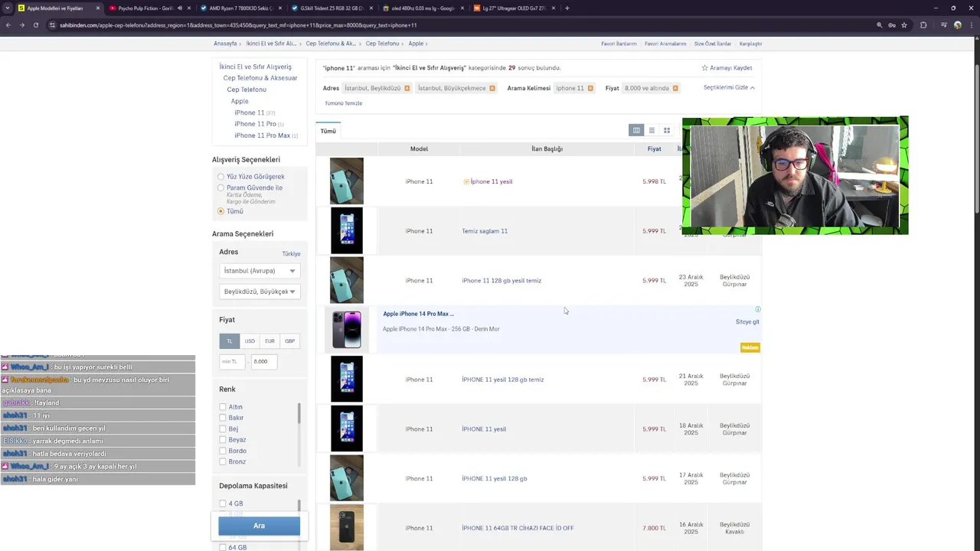Reload the current page

pyautogui.click(x=36, y=24)
